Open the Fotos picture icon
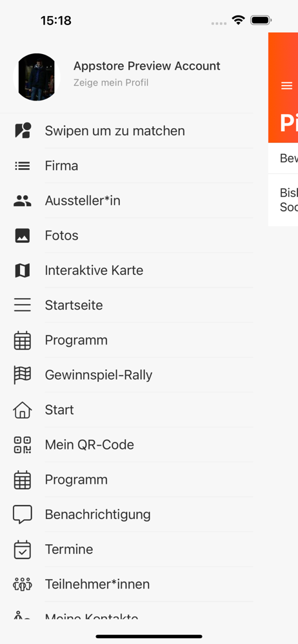Image resolution: width=298 pixels, height=644 pixels. pos(23,235)
